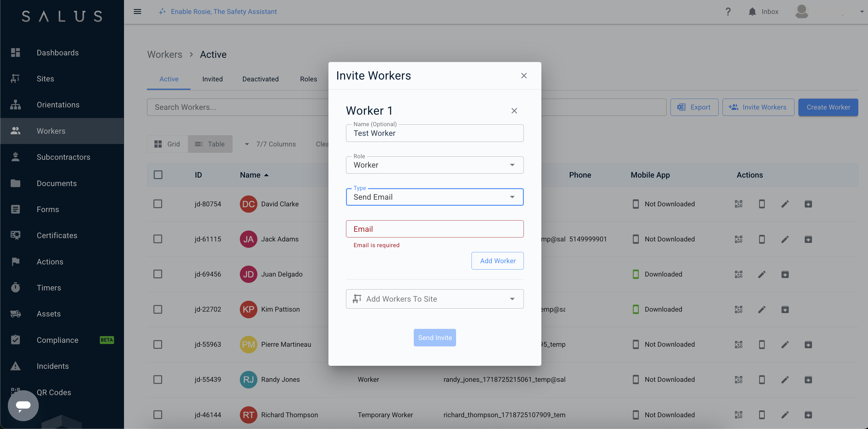Click the Export button

(x=694, y=107)
